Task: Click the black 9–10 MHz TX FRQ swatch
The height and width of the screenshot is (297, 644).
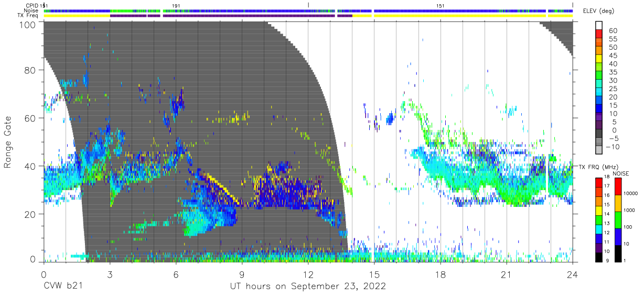Action: (x=598, y=257)
